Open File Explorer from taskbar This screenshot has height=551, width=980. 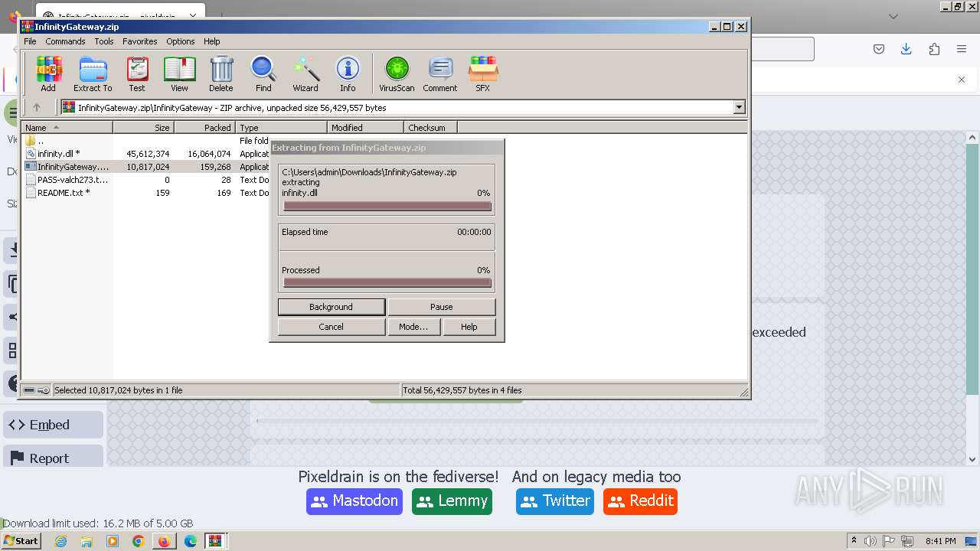click(87, 541)
